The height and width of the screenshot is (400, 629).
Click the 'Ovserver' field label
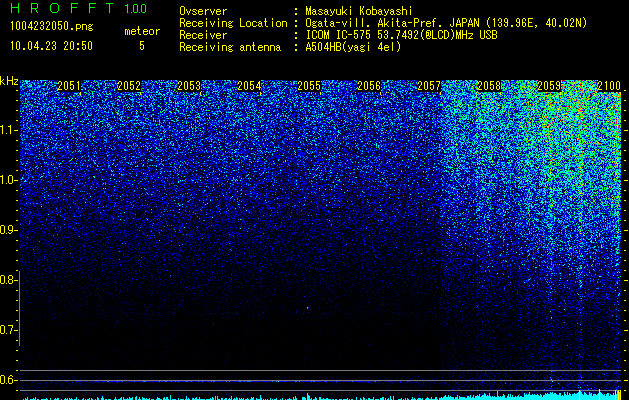203,11
